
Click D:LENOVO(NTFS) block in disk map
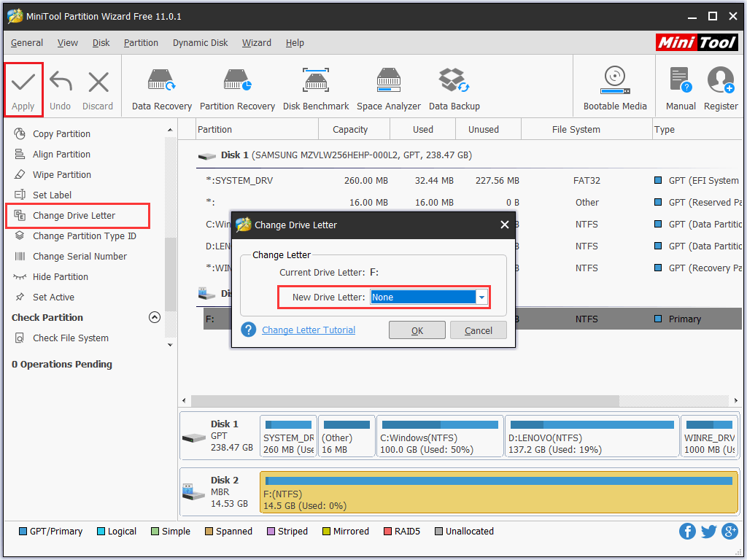point(592,436)
